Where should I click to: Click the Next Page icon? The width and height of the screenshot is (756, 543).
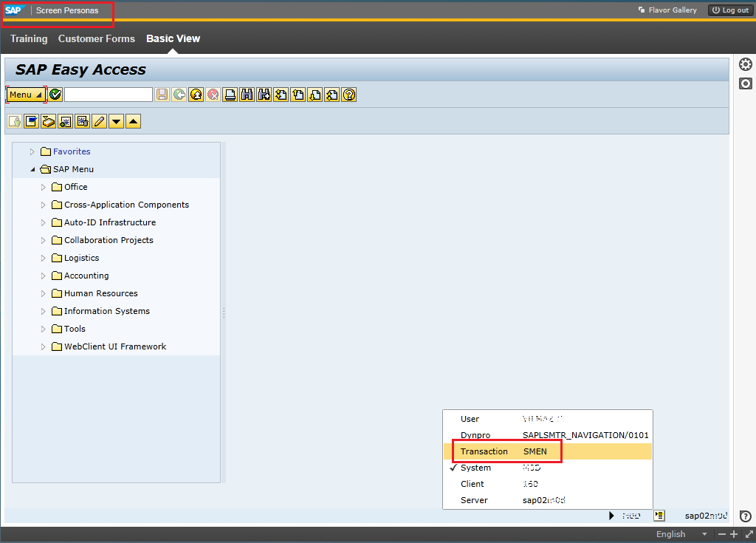coord(315,95)
